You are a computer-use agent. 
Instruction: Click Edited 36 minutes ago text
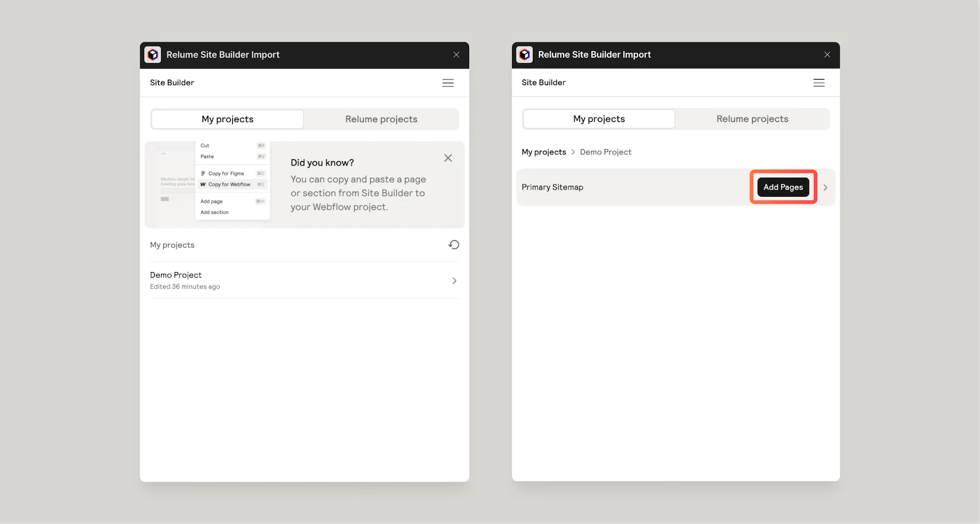[185, 287]
